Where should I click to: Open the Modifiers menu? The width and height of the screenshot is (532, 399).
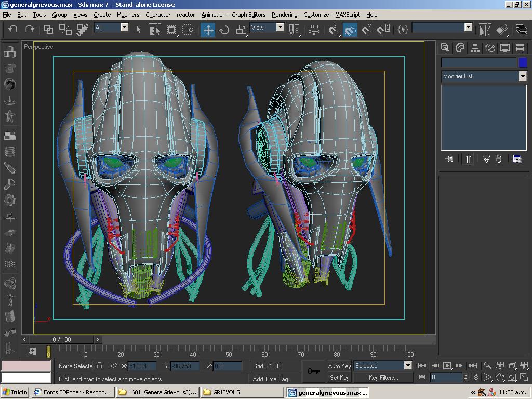point(128,15)
